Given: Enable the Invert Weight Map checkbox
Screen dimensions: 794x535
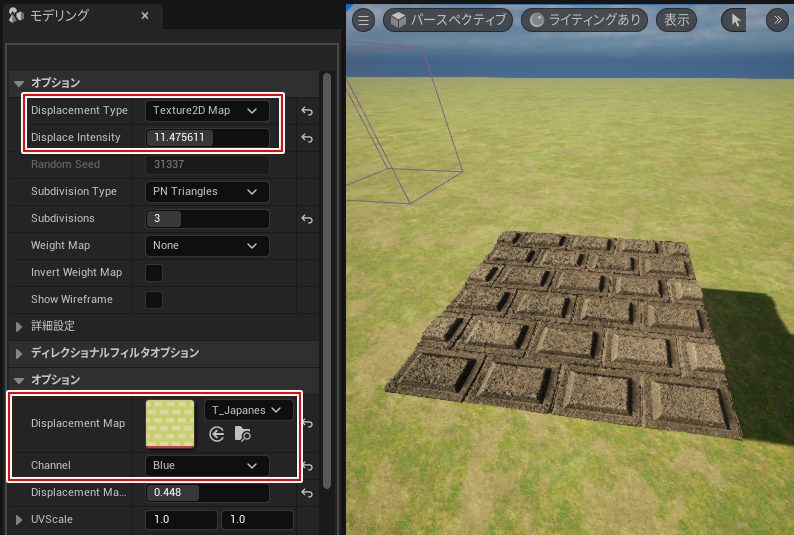Looking at the screenshot, I should [x=155, y=273].
